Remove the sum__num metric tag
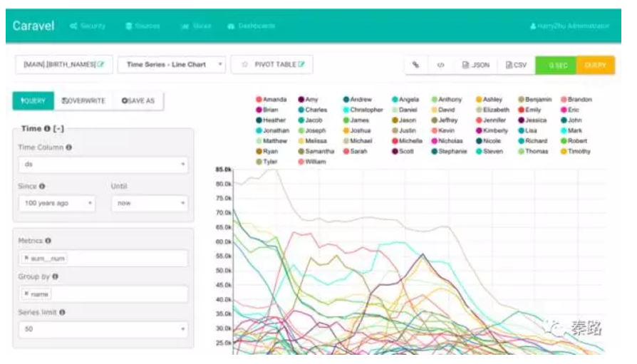This screenshot has height=364, width=637. (26, 258)
